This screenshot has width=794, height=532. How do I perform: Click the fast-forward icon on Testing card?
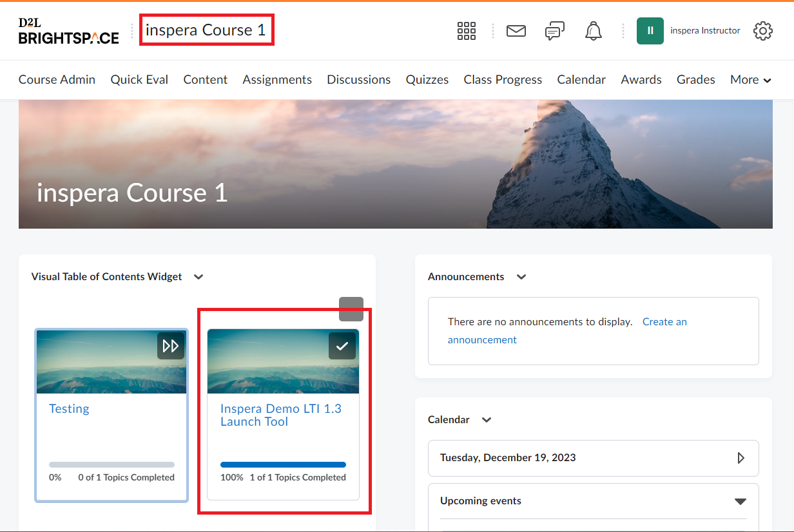click(171, 346)
